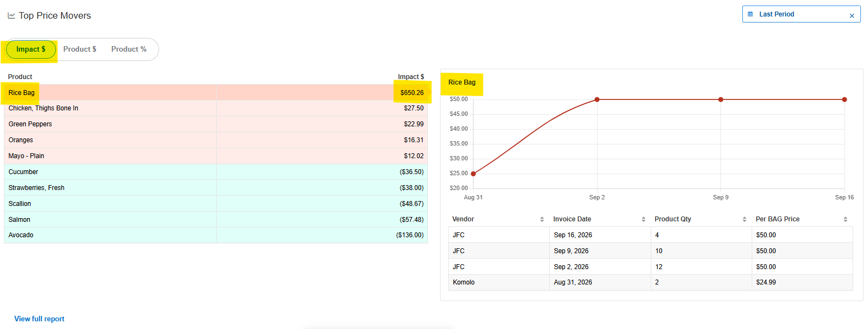Click the Aug 31, 2026 invoice date
Screen dimensions: 868x329
573,282
